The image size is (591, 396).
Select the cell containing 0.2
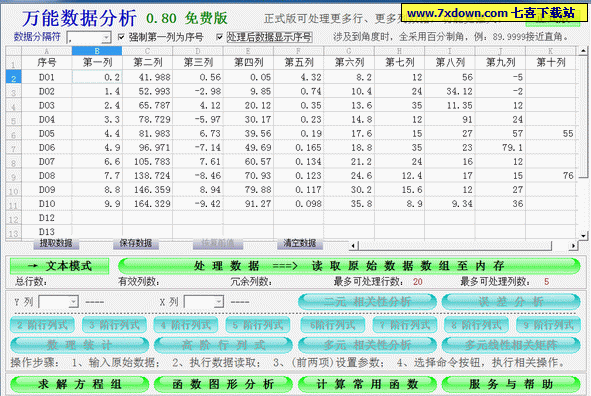pos(97,77)
